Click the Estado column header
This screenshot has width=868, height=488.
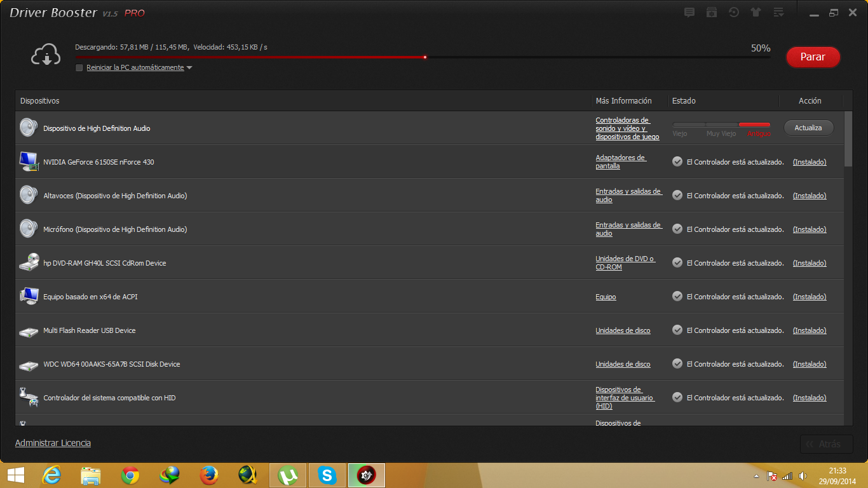684,100
